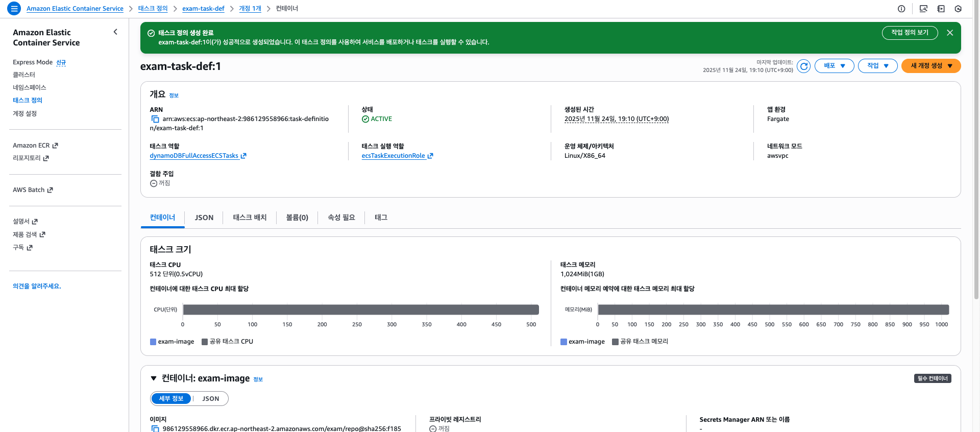Click the exam-image memory legend swatch

[x=563, y=342]
